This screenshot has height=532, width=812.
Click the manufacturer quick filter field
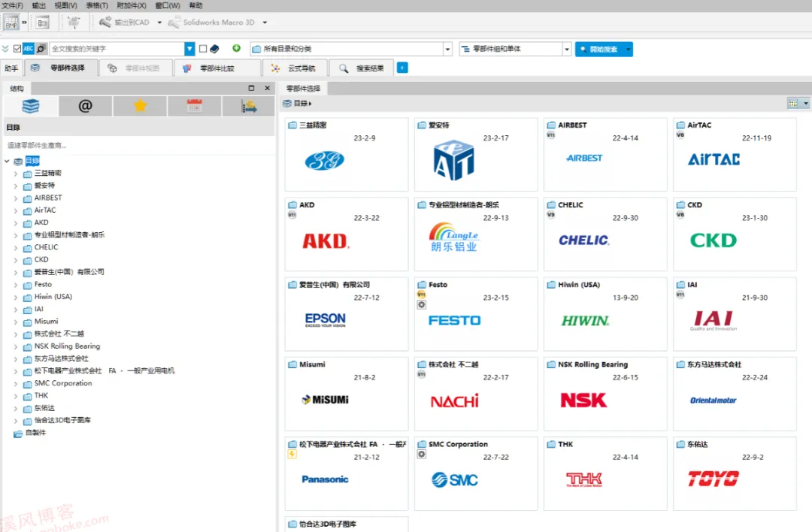(x=139, y=146)
